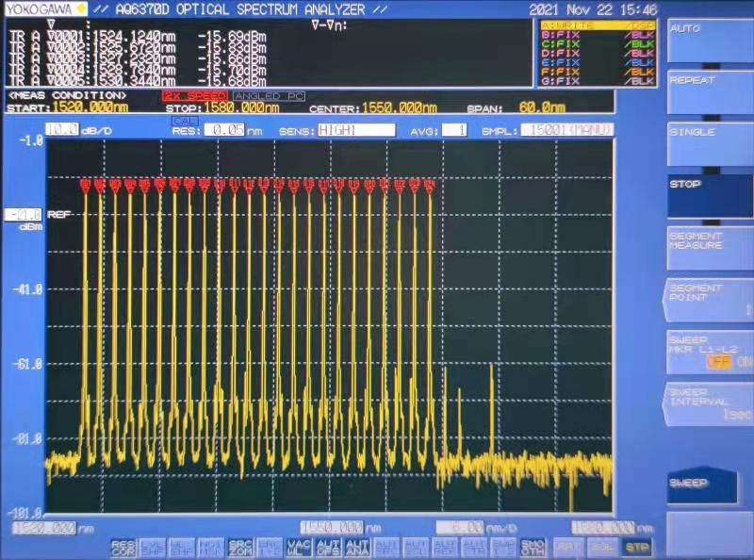754x560 pixels.
Task: Select trace E:FIX /BLK row
Action: [x=598, y=62]
